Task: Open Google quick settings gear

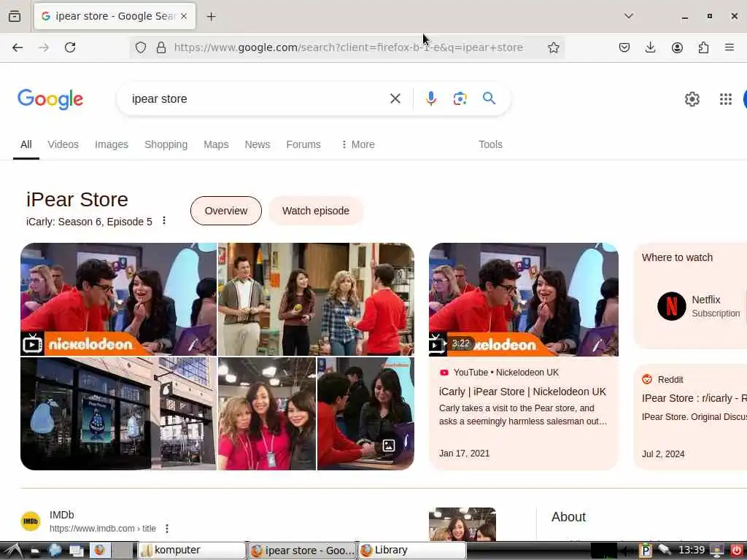Action: (692, 99)
